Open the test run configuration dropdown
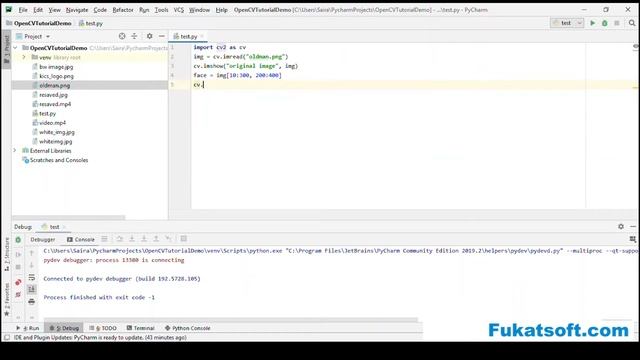The image size is (640, 360). [x=567, y=23]
